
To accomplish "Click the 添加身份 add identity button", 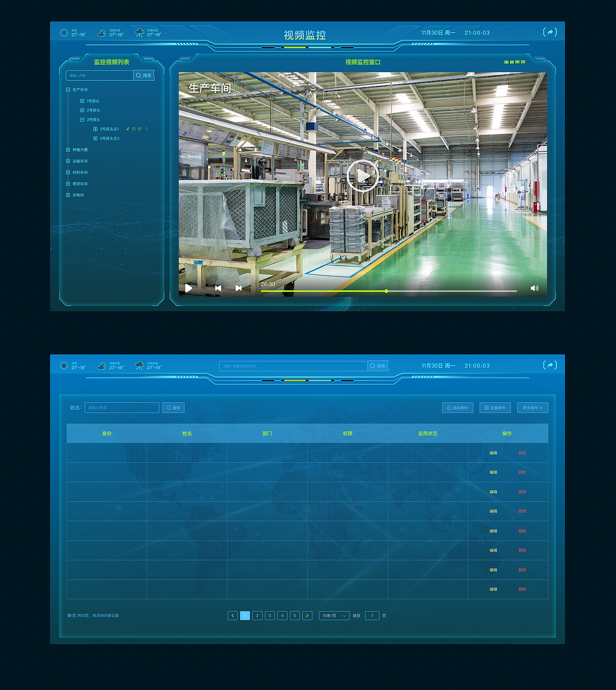I will click(458, 408).
